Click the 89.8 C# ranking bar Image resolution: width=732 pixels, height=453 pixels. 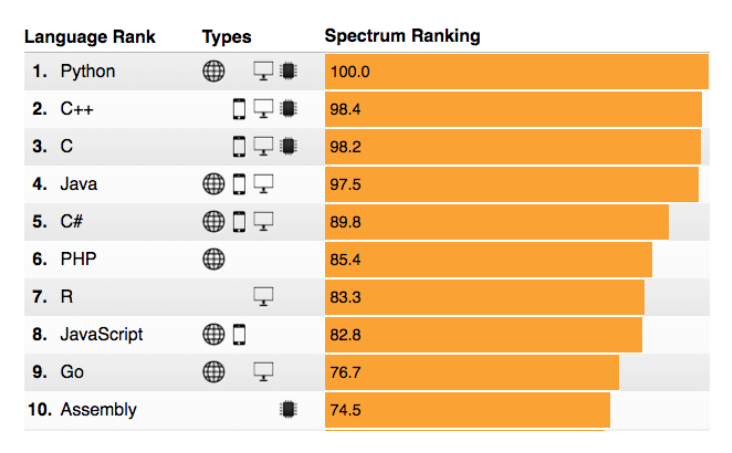pos(497,222)
